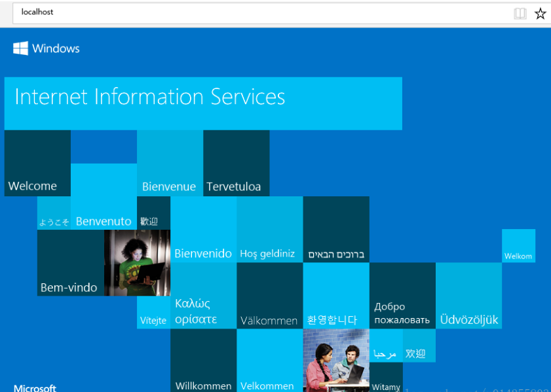Click the photo of woman holding laptop
The width and height of the screenshot is (551, 392).
pos(137,263)
